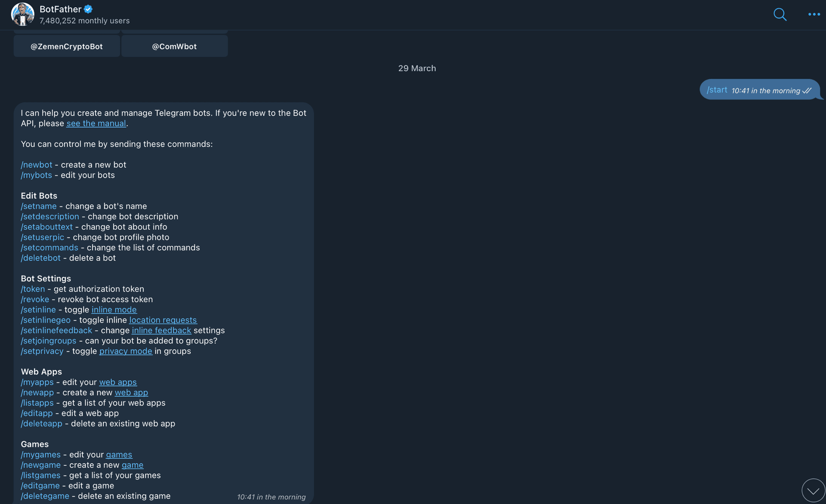This screenshot has height=504, width=826.
Task: Open the BotFather chat title
Action: pyautogui.click(x=60, y=9)
